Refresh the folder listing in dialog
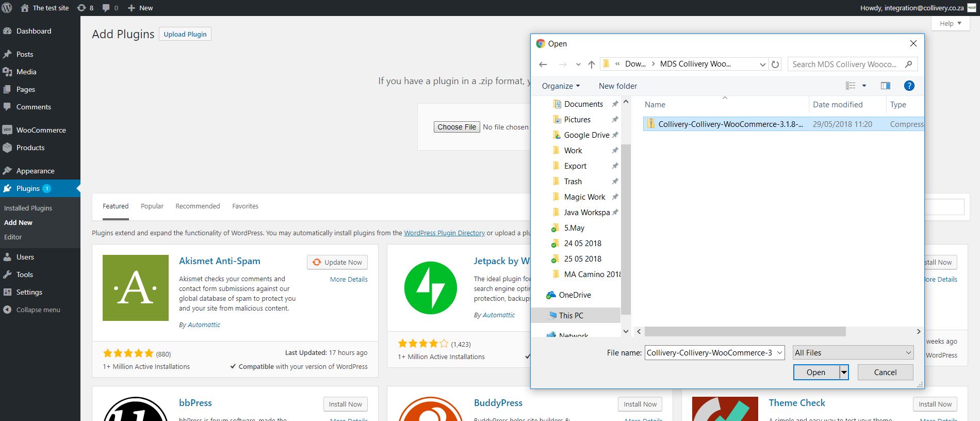 775,64
